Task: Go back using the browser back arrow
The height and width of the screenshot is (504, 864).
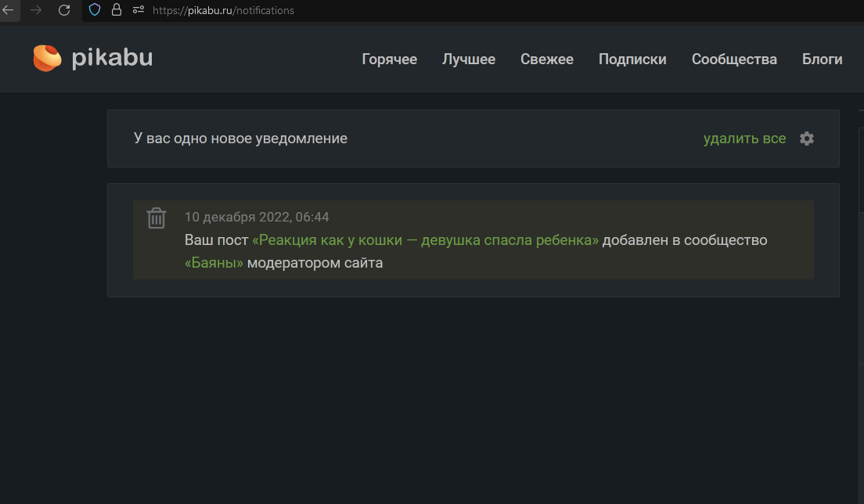Action: (x=8, y=10)
